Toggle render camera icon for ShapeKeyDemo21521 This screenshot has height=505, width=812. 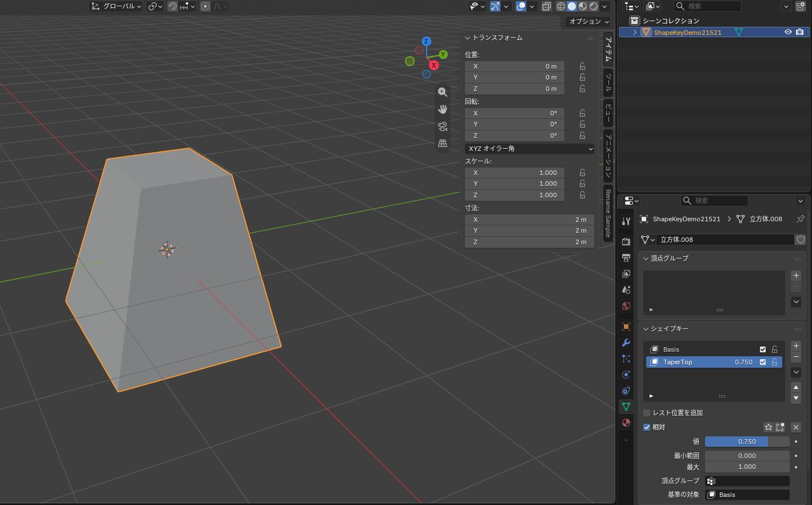(800, 32)
